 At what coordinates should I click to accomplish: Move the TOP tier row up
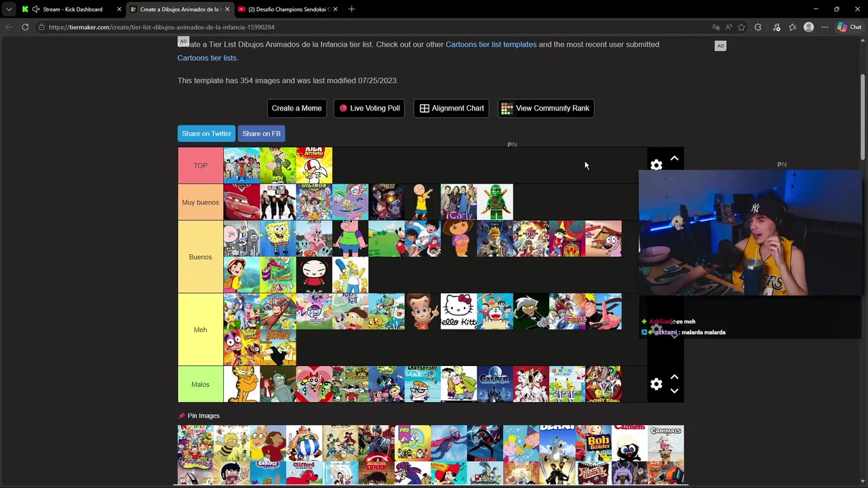coord(674,159)
